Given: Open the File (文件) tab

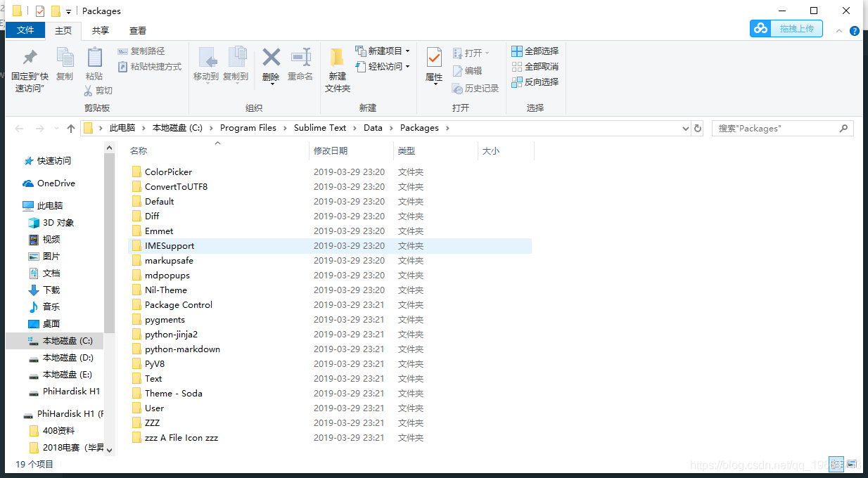Looking at the screenshot, I should tap(25, 30).
